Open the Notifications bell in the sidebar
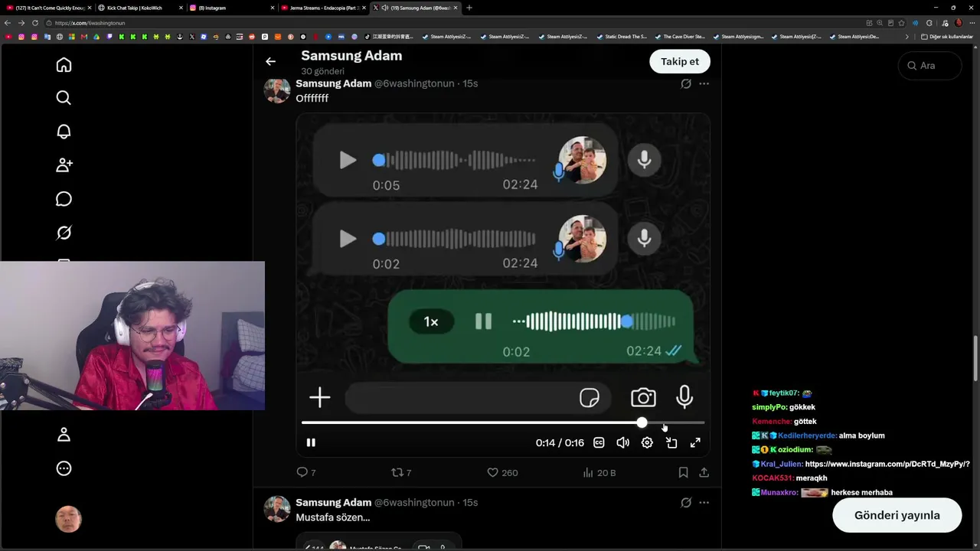 pyautogui.click(x=64, y=132)
